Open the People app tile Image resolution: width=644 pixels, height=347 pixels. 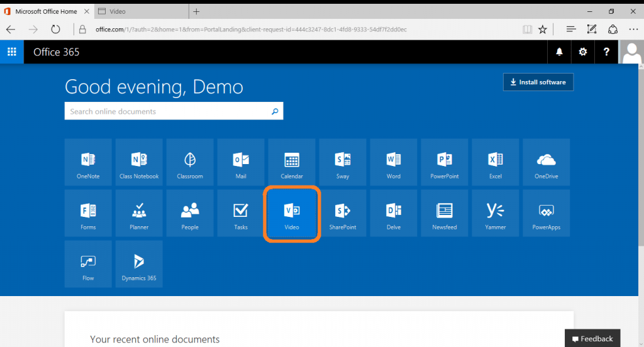coord(190,213)
